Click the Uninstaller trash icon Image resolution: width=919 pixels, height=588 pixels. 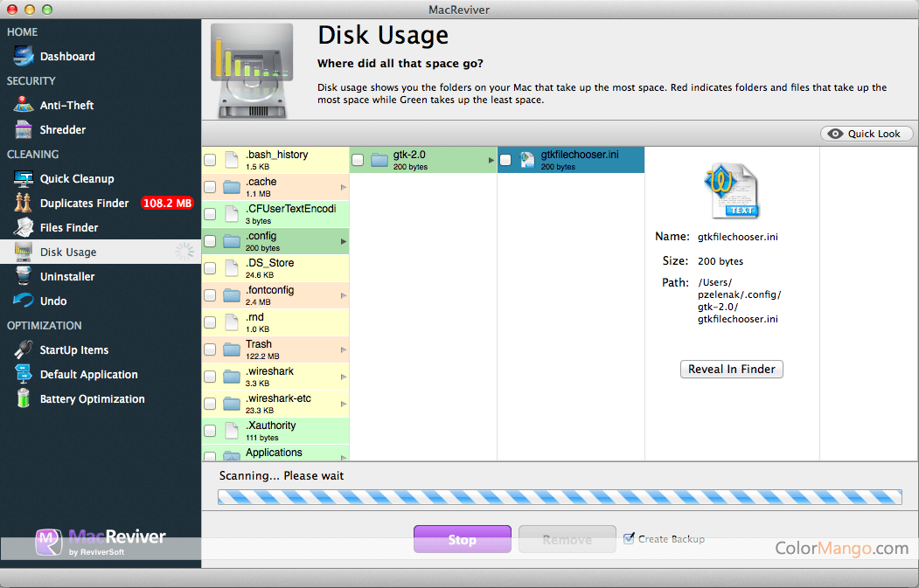coord(24,277)
